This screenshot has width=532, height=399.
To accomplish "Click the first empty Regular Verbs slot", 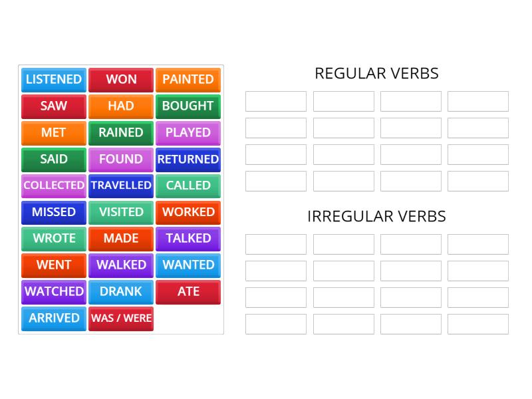I will tap(275, 101).
